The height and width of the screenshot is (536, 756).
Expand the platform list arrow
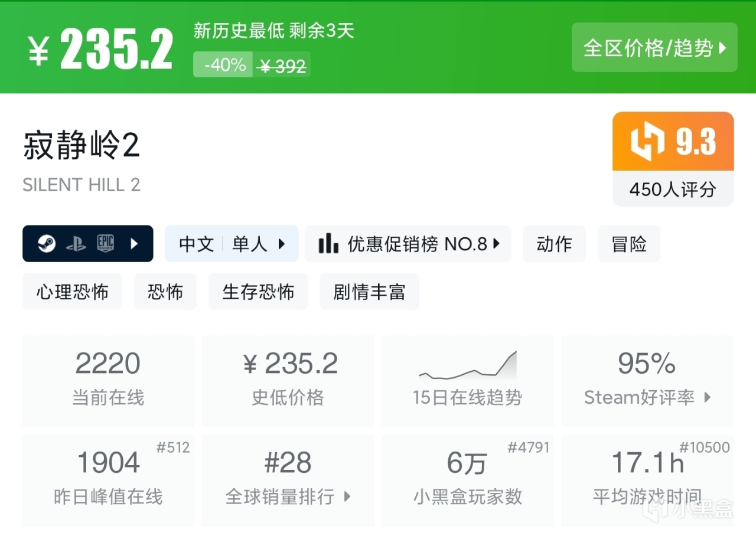[x=134, y=244]
